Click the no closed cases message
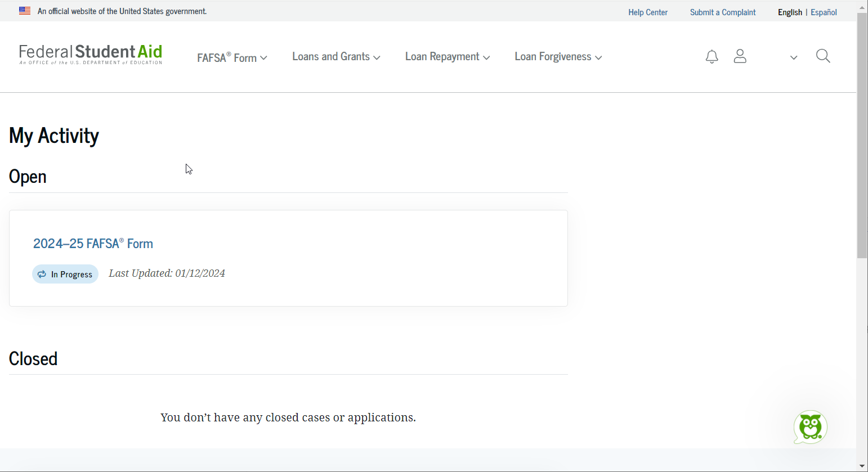The width and height of the screenshot is (868, 472). coord(288,417)
